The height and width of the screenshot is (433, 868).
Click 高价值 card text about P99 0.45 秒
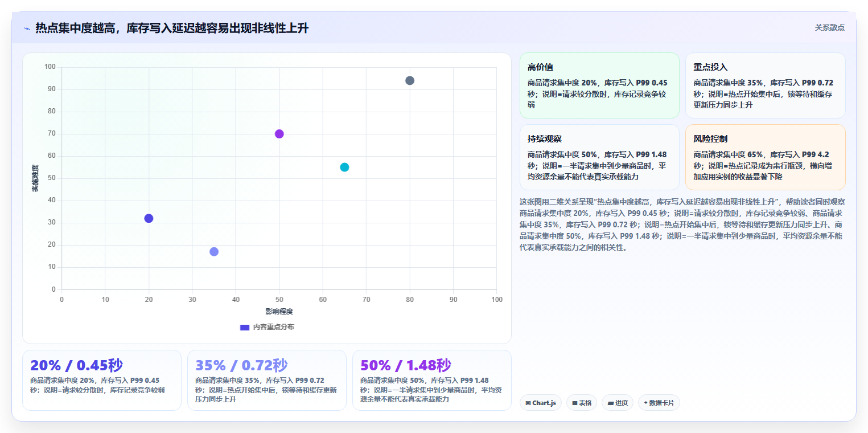(598, 93)
